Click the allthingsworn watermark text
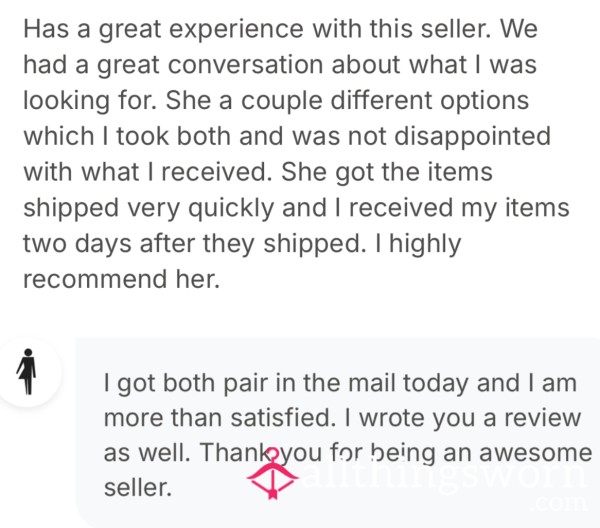 tap(443, 475)
